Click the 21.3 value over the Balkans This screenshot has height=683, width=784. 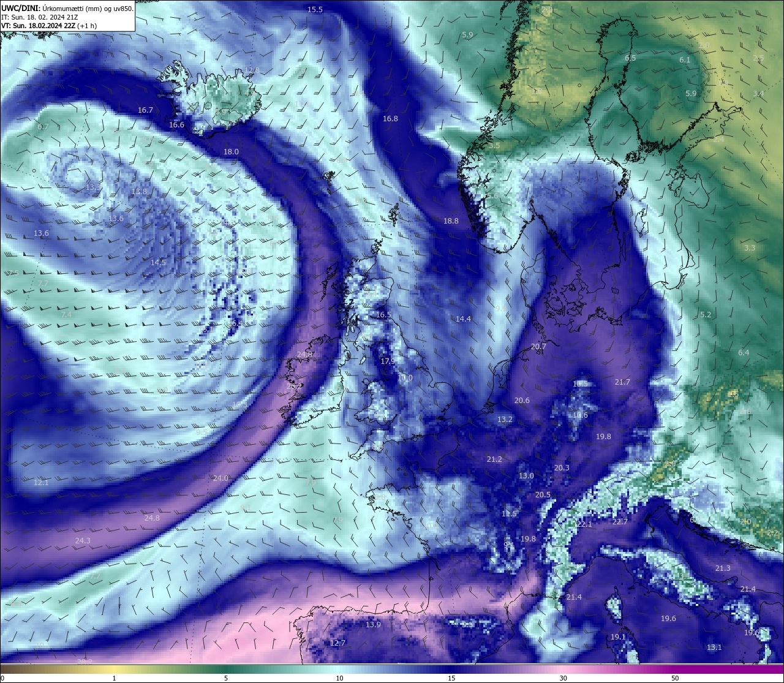pos(723,568)
